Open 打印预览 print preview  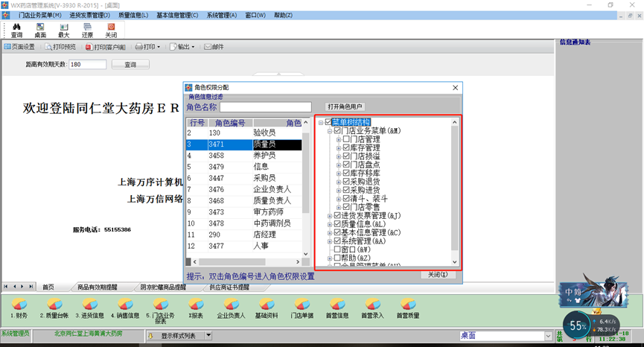tap(60, 47)
